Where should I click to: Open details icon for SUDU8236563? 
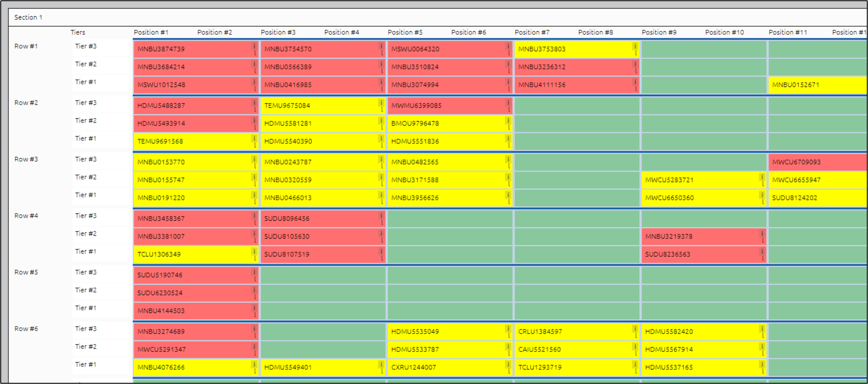pos(762,251)
